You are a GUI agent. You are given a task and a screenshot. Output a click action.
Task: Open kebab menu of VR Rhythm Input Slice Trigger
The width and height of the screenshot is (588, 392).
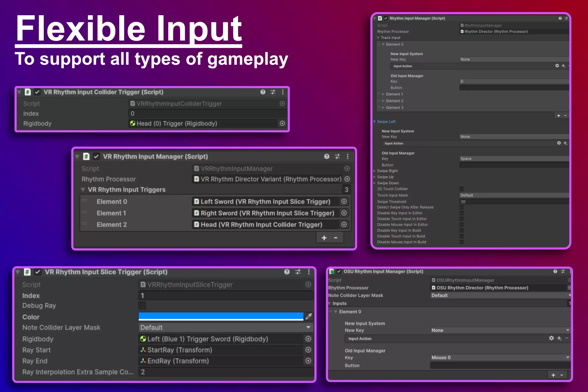click(x=309, y=272)
